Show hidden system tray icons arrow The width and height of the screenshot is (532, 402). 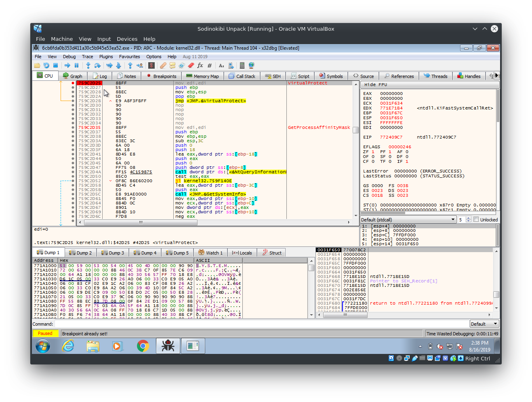pyautogui.click(x=420, y=346)
